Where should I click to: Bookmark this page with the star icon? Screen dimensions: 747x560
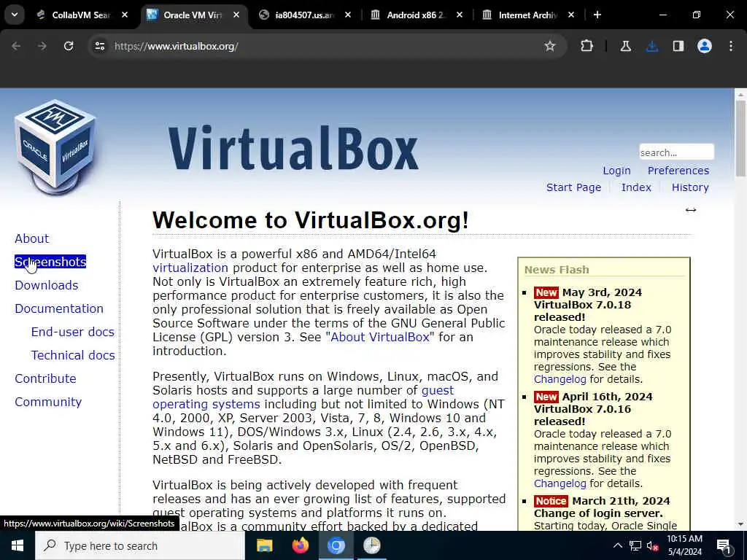pos(550,46)
